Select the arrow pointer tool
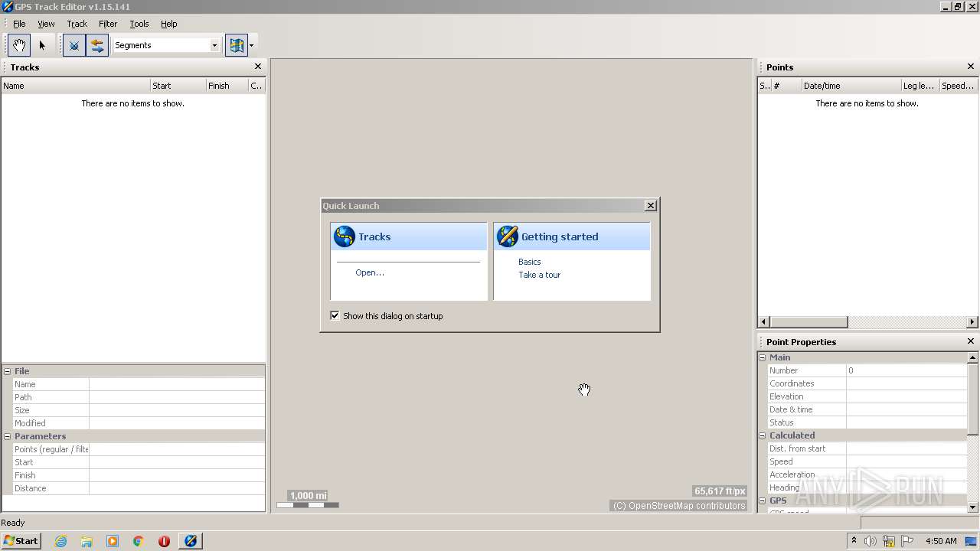980x551 pixels. [x=42, y=45]
